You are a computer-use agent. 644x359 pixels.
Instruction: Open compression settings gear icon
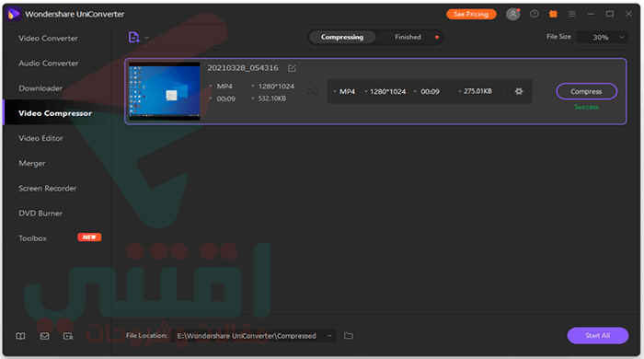[519, 91]
